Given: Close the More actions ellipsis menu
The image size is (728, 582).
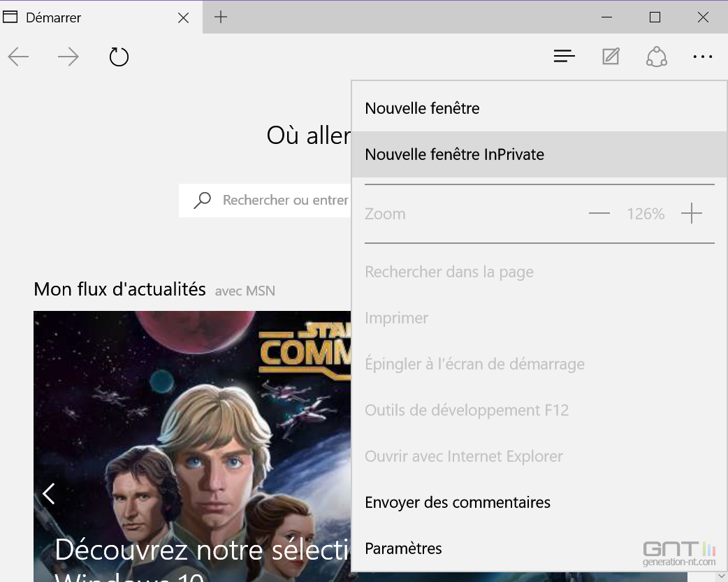Looking at the screenshot, I should pyautogui.click(x=702, y=57).
